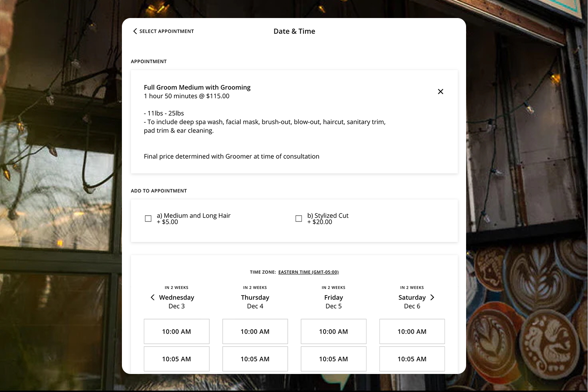The height and width of the screenshot is (392, 588).
Task: Click the Date & Time heading
Action: pyautogui.click(x=294, y=31)
